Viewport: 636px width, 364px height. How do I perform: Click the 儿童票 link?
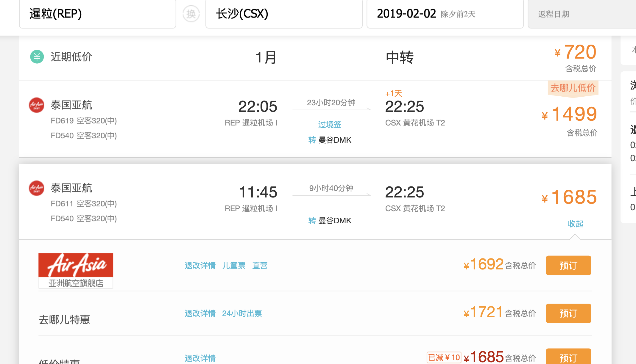coord(234,265)
